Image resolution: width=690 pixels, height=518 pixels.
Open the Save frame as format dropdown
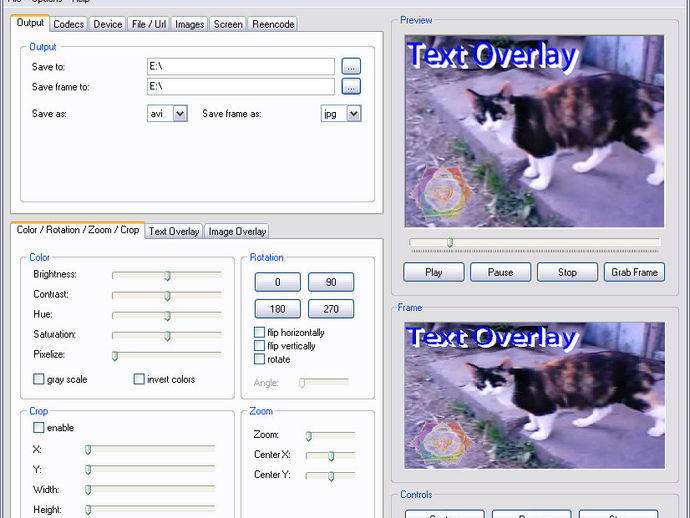coord(341,114)
